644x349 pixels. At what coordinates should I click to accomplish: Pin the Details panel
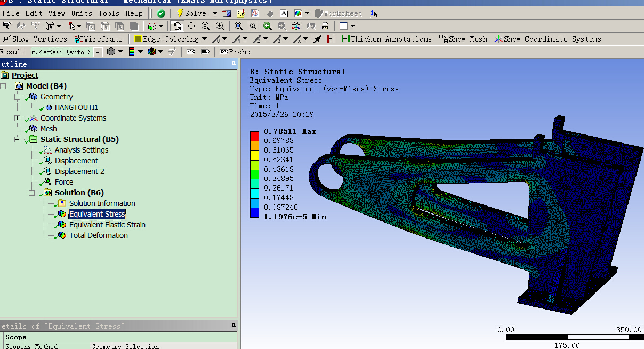click(x=234, y=326)
